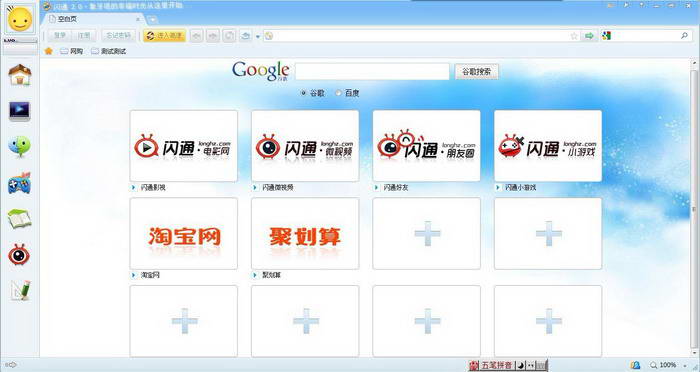
Task: Click the 登录 button
Action: (60, 36)
